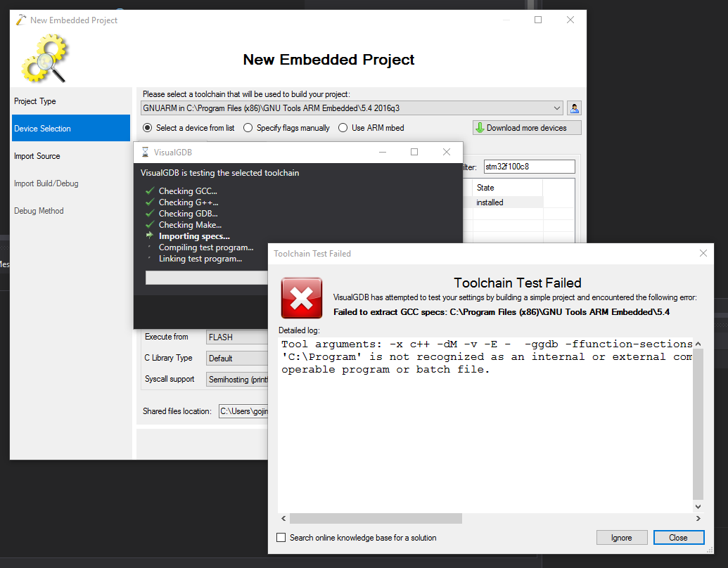Click 'Compiling test program...' step text

206,247
